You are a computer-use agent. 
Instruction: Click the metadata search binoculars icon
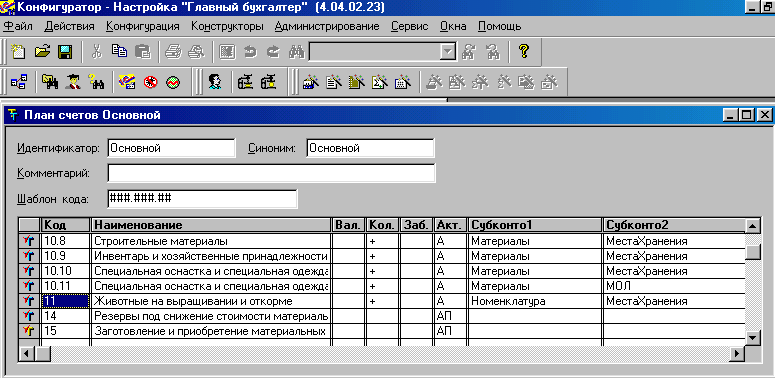[x=50, y=82]
